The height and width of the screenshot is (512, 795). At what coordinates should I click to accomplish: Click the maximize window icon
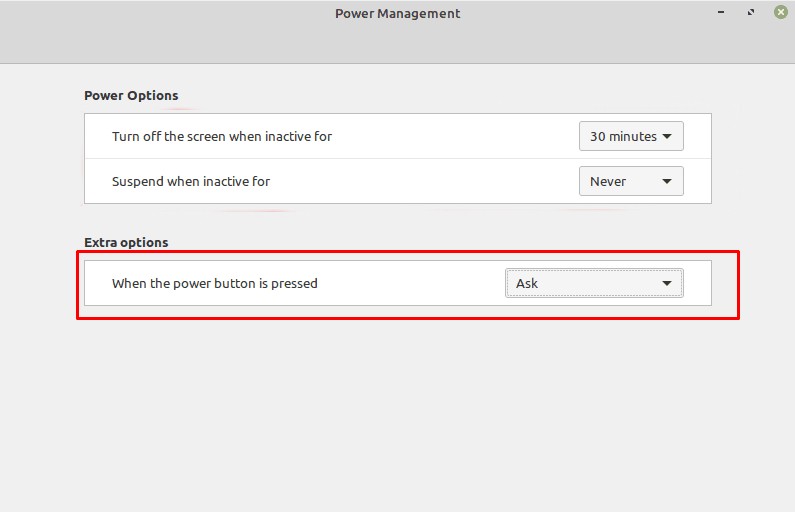click(x=751, y=13)
